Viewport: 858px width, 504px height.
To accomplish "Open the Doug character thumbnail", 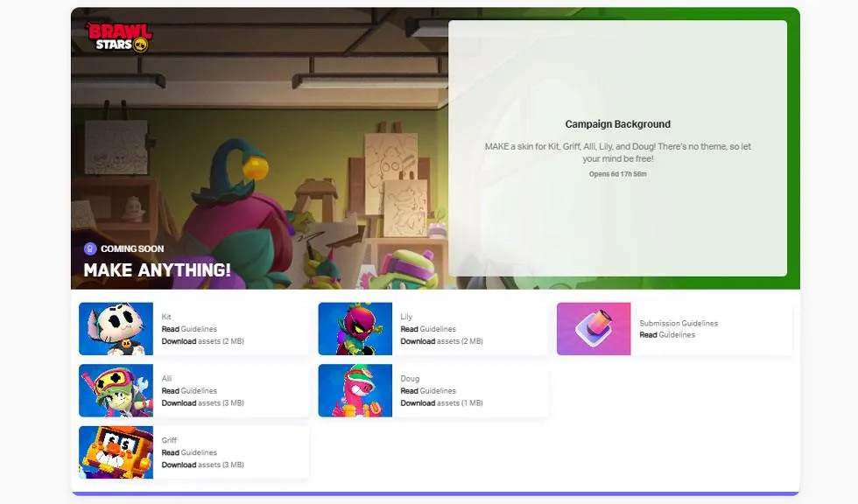I will pos(355,390).
